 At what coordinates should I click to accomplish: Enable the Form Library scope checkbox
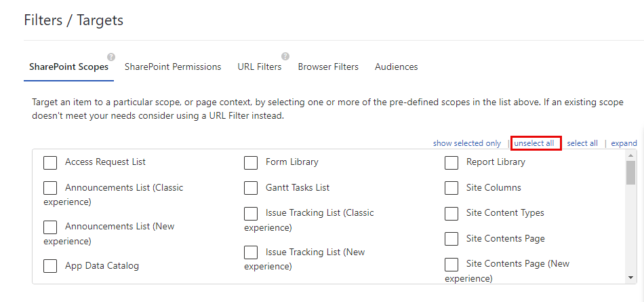click(251, 163)
